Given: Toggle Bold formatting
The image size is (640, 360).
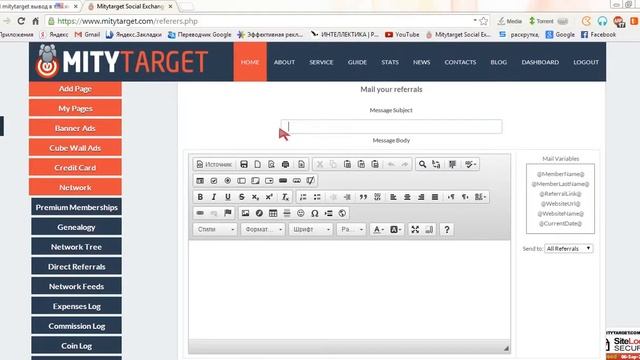Looking at the screenshot, I should [x=200, y=197].
